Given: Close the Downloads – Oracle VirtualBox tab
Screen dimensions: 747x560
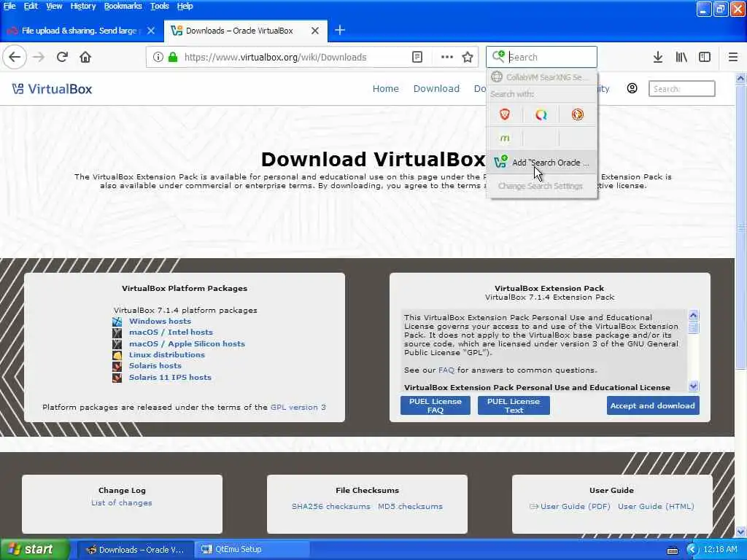Looking at the screenshot, I should tap(315, 31).
